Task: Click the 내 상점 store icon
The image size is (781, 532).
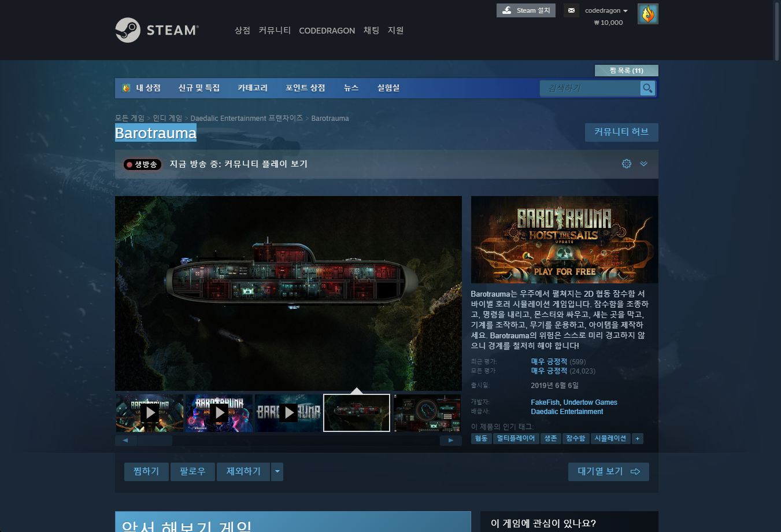Action: [127, 88]
